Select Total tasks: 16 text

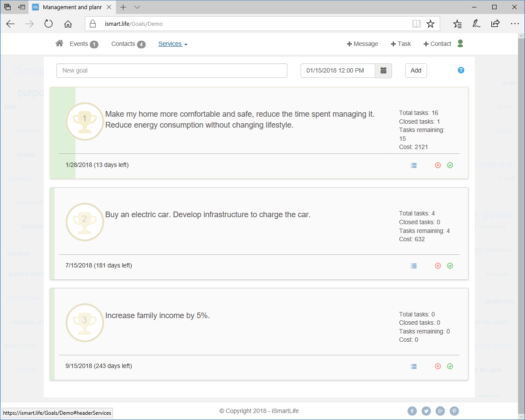419,113
